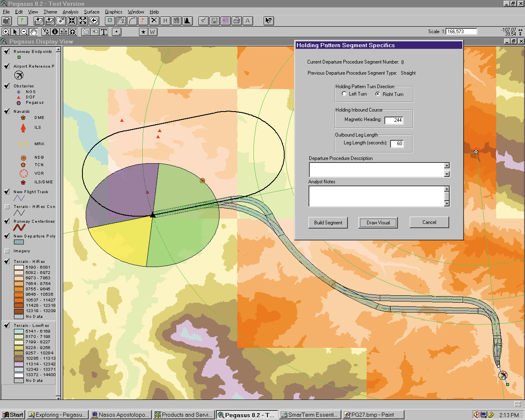Click the context help pointer icon

click(x=269, y=21)
